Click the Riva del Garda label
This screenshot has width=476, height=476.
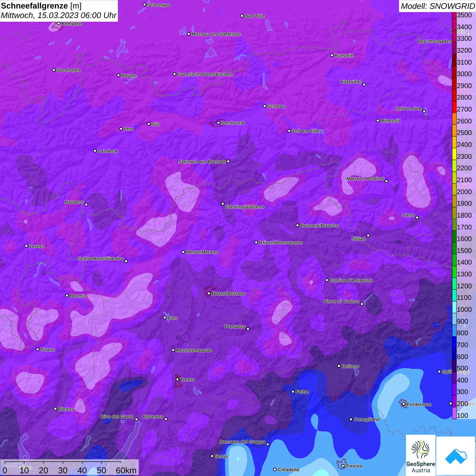[x=117, y=417]
